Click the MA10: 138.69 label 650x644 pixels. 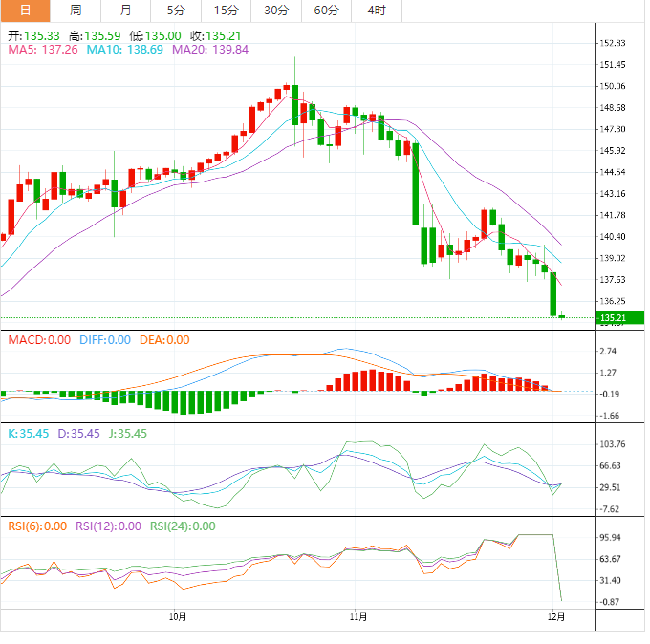[125, 50]
